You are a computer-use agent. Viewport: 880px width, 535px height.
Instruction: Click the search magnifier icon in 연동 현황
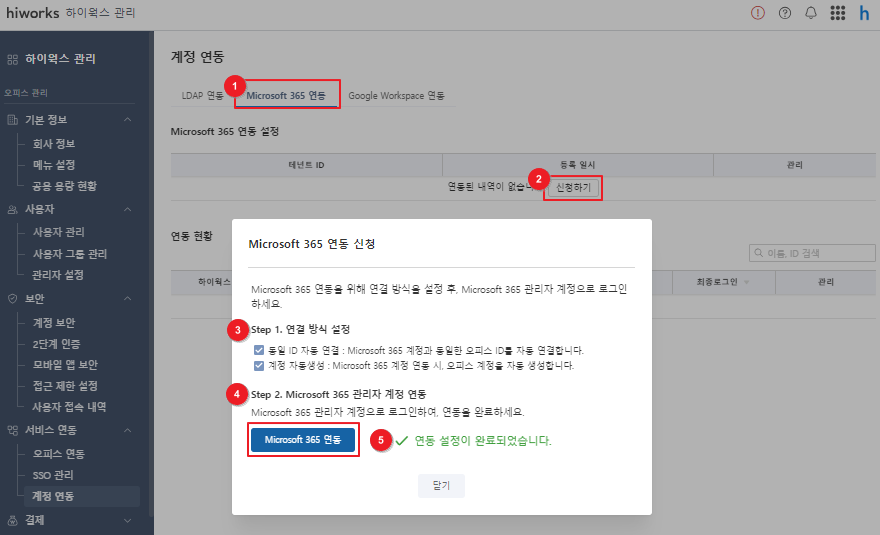click(x=758, y=253)
